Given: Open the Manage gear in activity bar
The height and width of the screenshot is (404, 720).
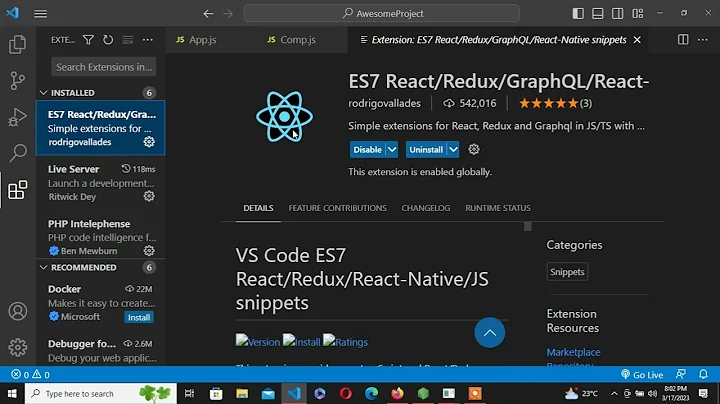Looking at the screenshot, I should pyautogui.click(x=17, y=348).
